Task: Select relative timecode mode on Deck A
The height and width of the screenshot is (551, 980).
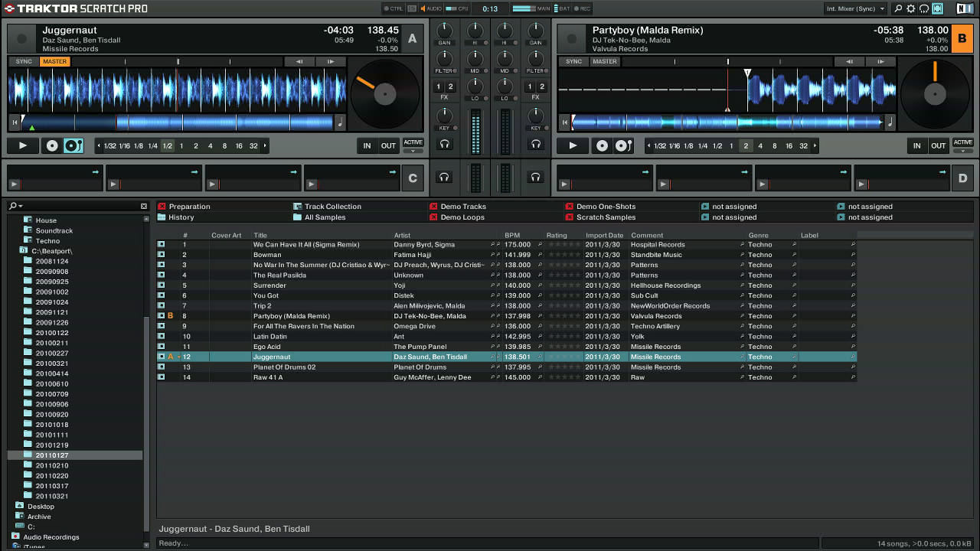Action: point(52,145)
